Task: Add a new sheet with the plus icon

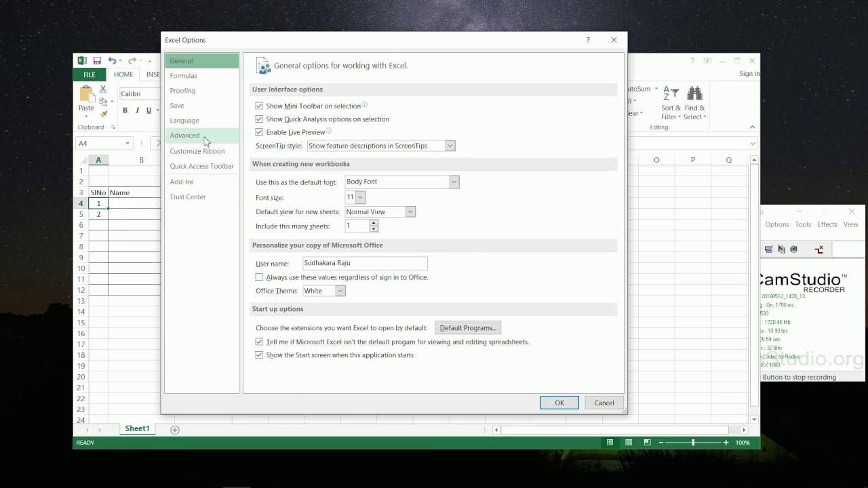Action: [175, 430]
